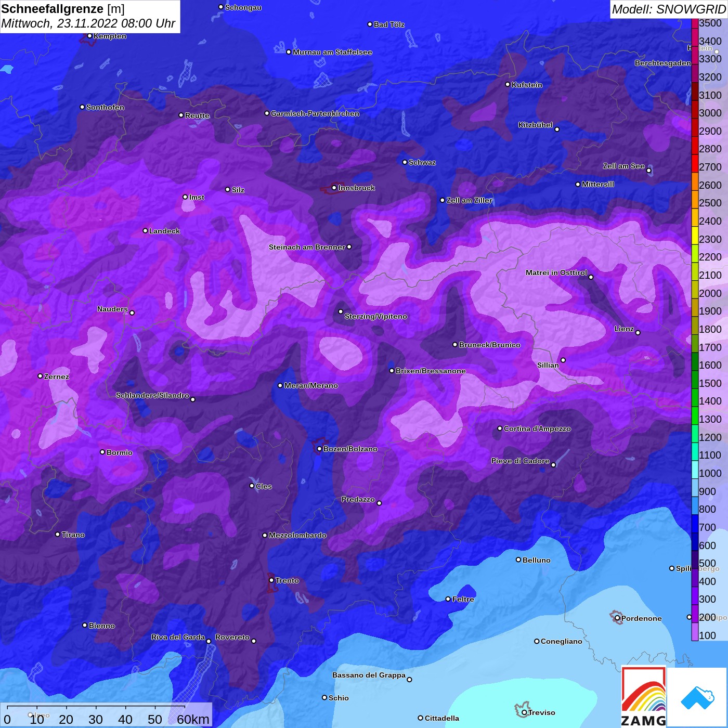
Task: Click the 'Mittersill' label
Action: coord(598,184)
